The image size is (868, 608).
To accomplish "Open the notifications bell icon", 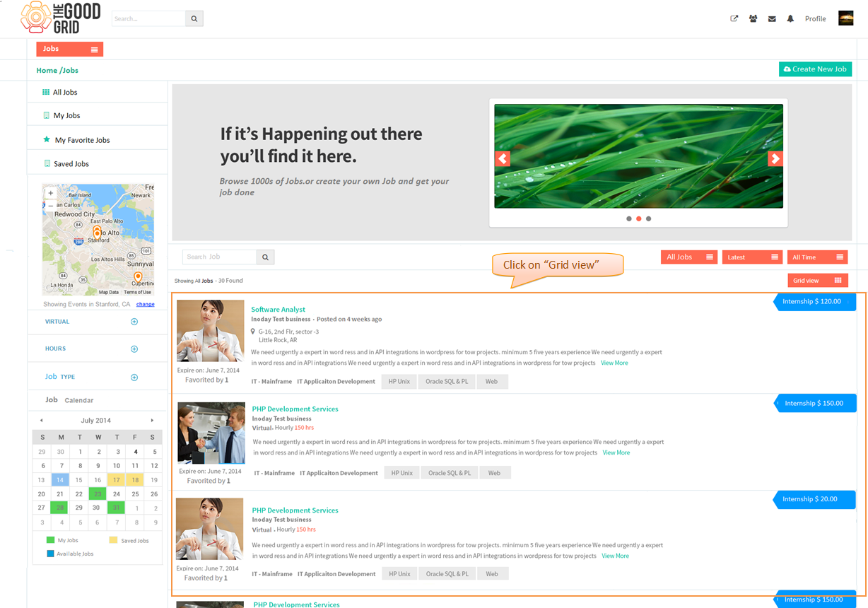I will click(x=790, y=18).
